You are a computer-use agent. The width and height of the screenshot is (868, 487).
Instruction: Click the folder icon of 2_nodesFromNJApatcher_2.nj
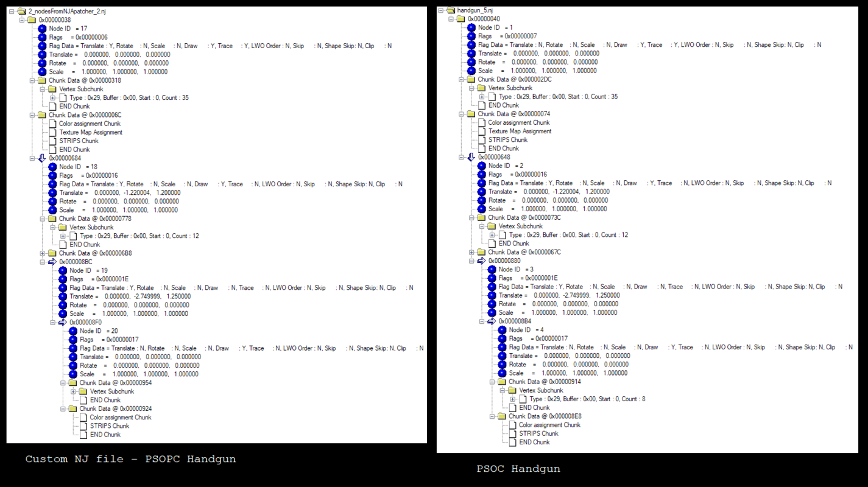pyautogui.click(x=21, y=11)
